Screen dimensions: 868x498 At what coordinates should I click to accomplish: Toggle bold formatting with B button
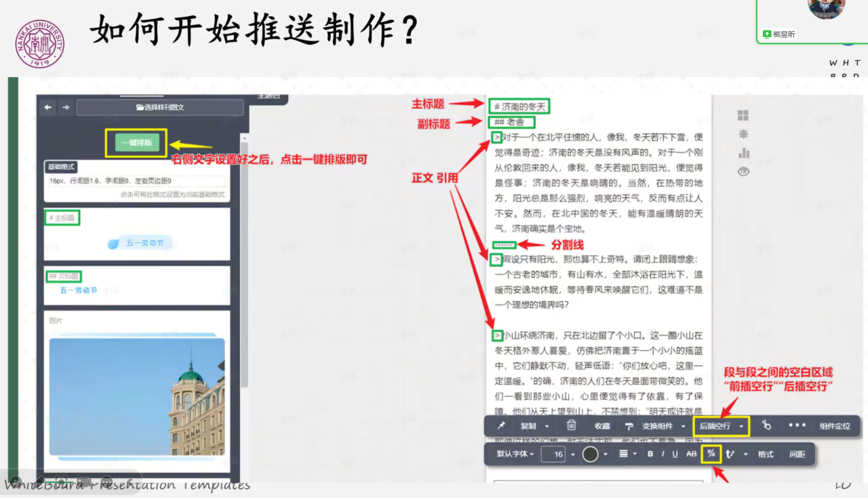click(650, 454)
